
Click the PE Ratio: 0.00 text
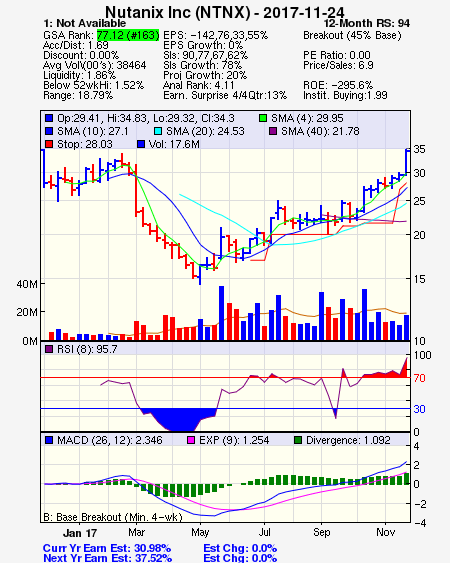click(x=337, y=55)
